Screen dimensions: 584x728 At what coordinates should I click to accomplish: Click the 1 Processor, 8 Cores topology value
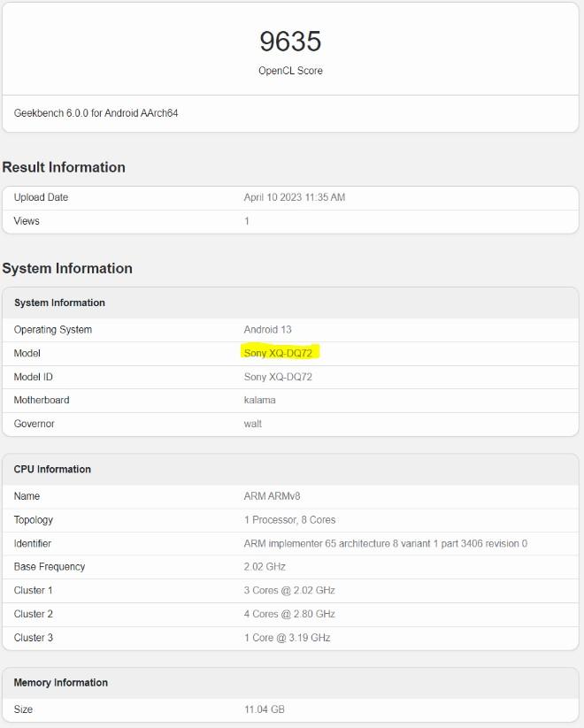coord(289,520)
